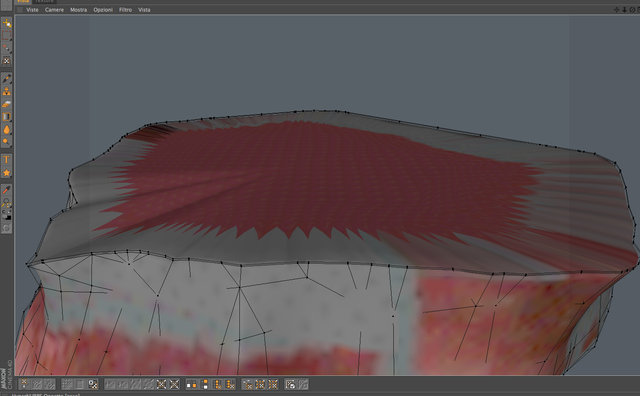Select the Brush paint tool

click(6, 78)
